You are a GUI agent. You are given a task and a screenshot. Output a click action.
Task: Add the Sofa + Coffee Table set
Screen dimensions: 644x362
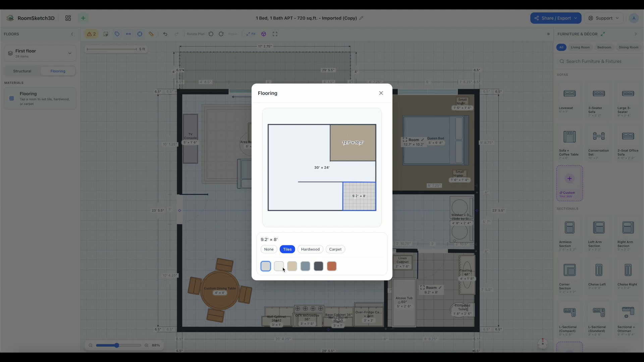tap(570, 143)
